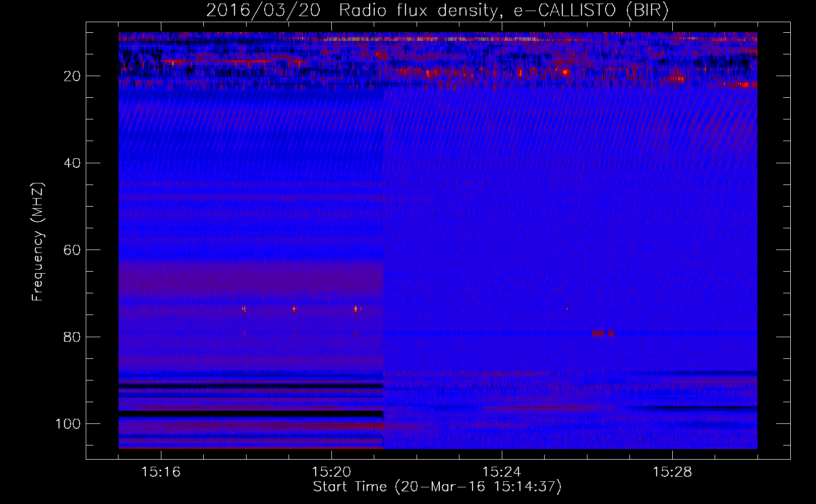The image size is (816, 504).
Task: Click the '40' frequency tick label
Action: (72, 163)
